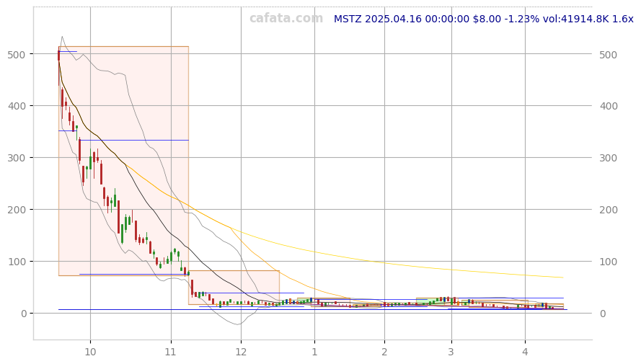Click the 300 label on the left y-axis

point(17,158)
